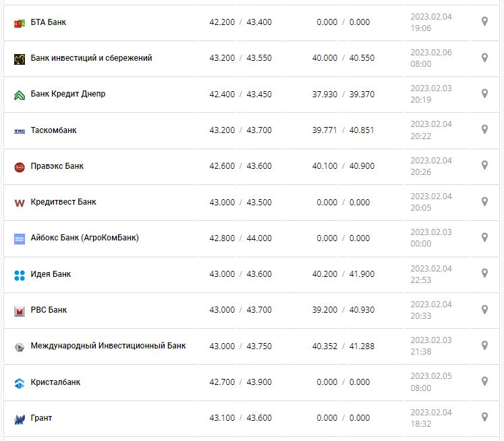Click the Правэкс Банк logo icon
This screenshot has width=504, height=441.
pos(19,167)
